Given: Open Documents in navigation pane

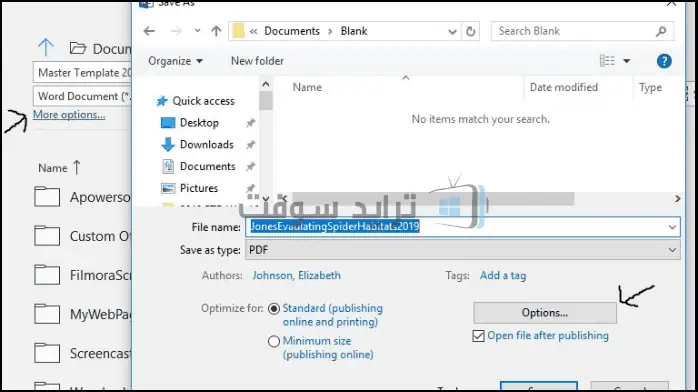Looking at the screenshot, I should pyautogui.click(x=199, y=166).
